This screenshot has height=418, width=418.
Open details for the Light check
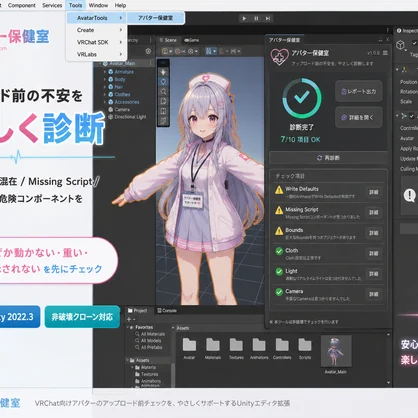374,274
